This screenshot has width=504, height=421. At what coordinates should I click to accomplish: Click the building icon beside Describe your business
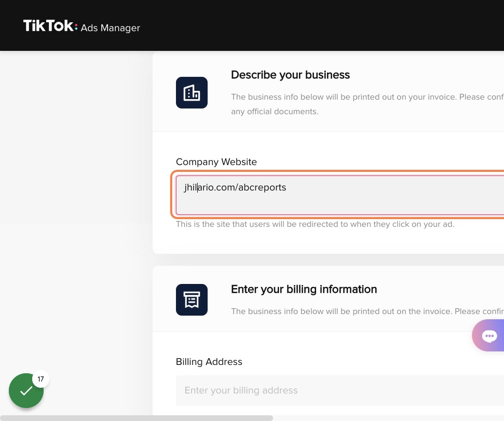pos(192,92)
